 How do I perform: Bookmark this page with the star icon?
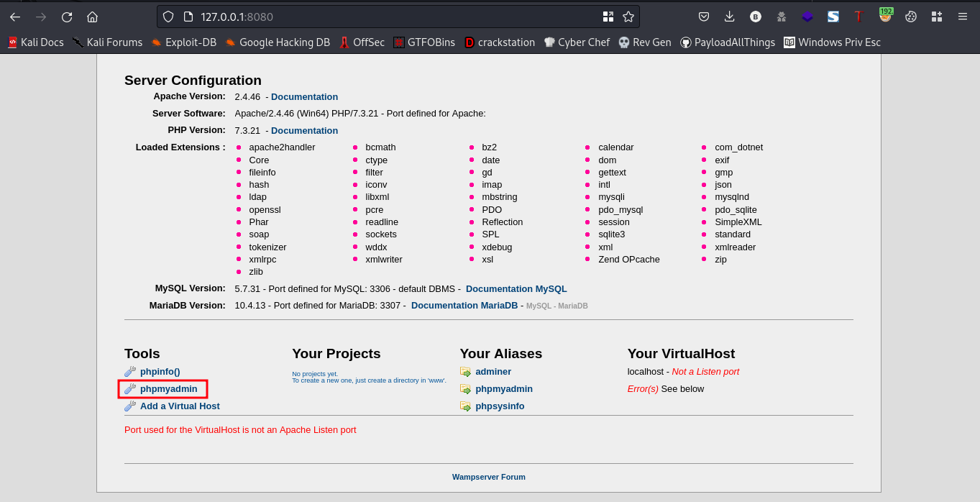(x=628, y=17)
